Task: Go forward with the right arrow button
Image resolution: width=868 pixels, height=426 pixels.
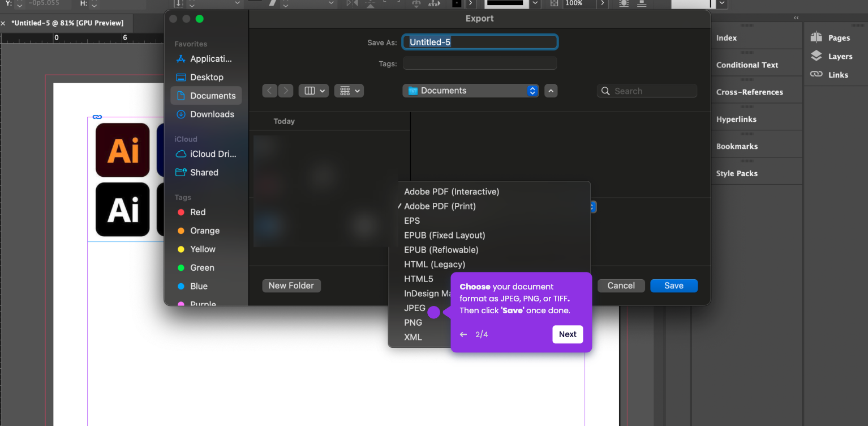Action: click(x=286, y=91)
